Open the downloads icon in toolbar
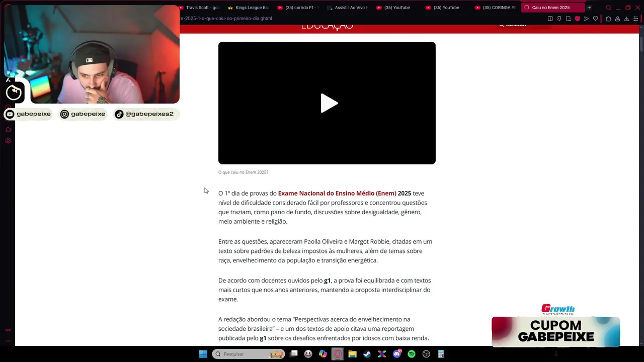This screenshot has width=644, height=362. pos(626,19)
